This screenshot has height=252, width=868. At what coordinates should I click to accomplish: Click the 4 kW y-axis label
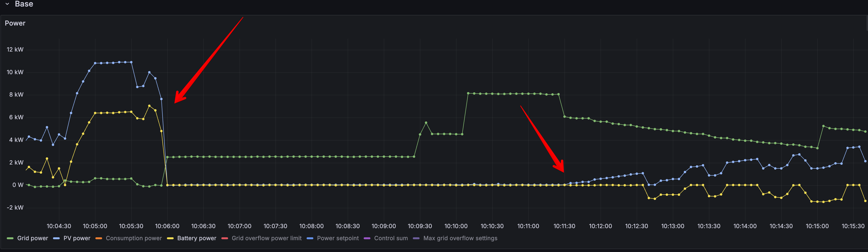(16, 140)
